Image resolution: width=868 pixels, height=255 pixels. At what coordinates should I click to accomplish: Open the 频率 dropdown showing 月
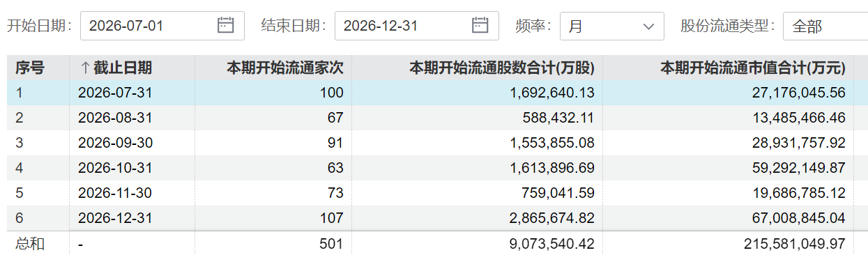pyautogui.click(x=612, y=26)
